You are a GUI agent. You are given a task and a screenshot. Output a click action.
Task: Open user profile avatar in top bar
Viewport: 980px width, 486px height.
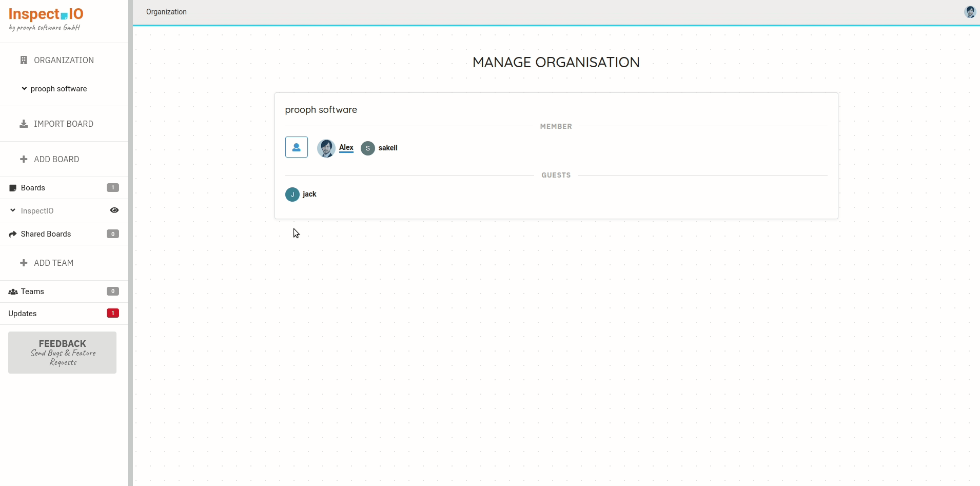tap(969, 12)
